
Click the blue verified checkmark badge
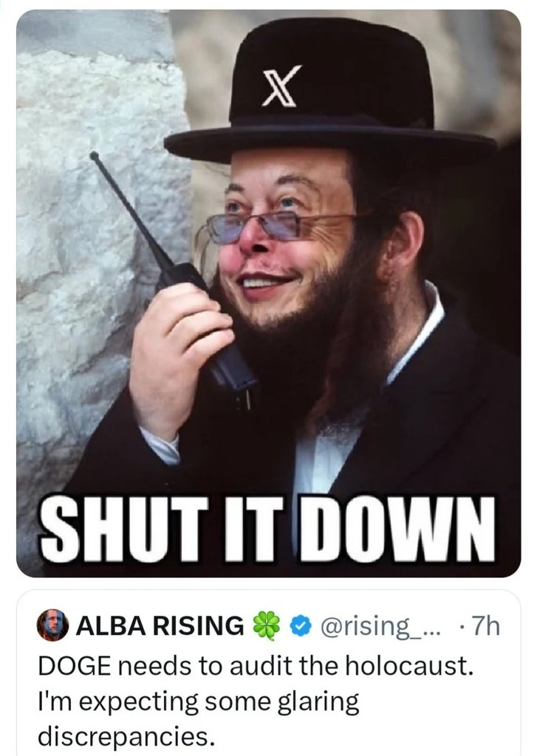click(x=300, y=626)
